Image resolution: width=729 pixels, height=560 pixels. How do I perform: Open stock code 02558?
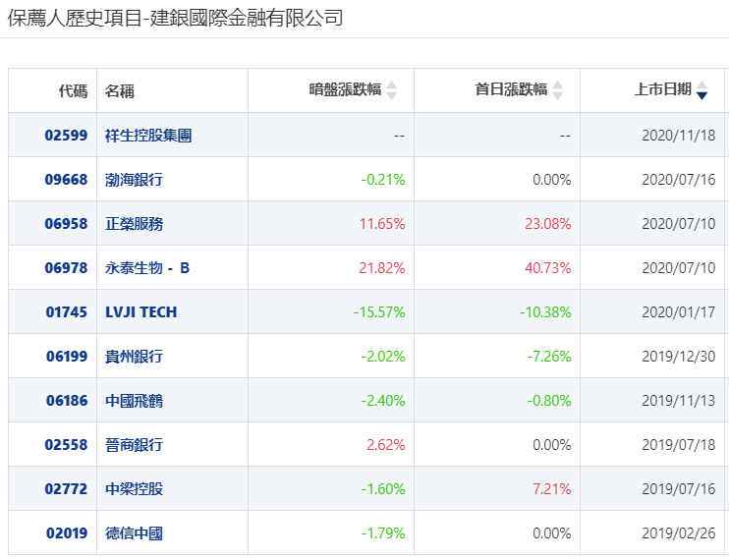click(x=66, y=445)
